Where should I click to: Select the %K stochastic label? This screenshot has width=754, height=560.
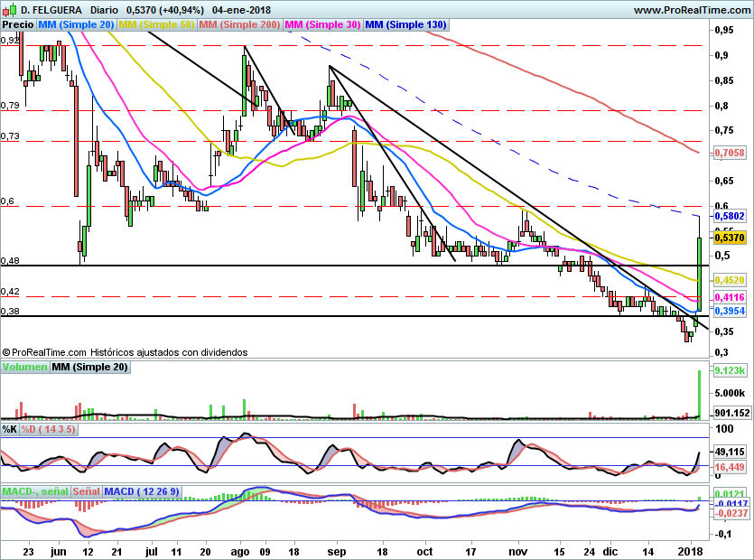click(x=10, y=428)
